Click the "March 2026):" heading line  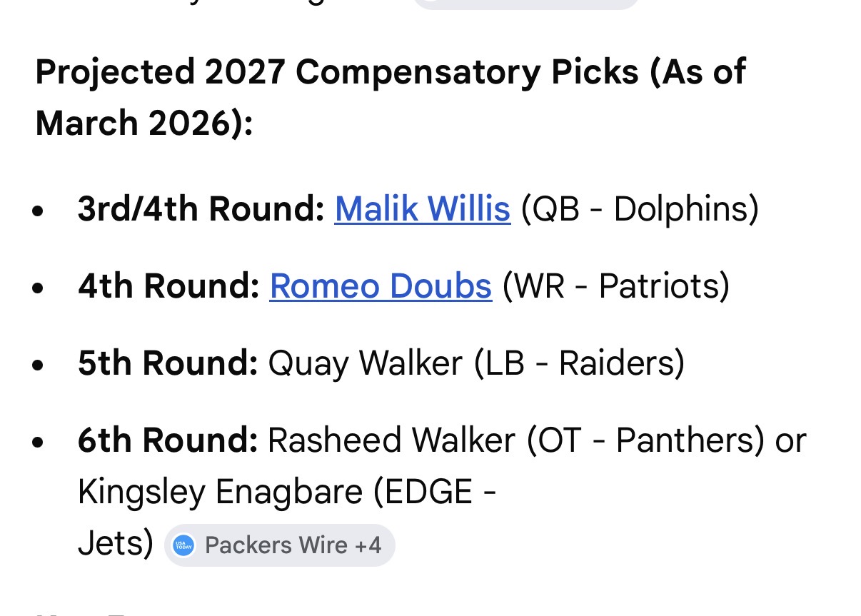(x=144, y=123)
